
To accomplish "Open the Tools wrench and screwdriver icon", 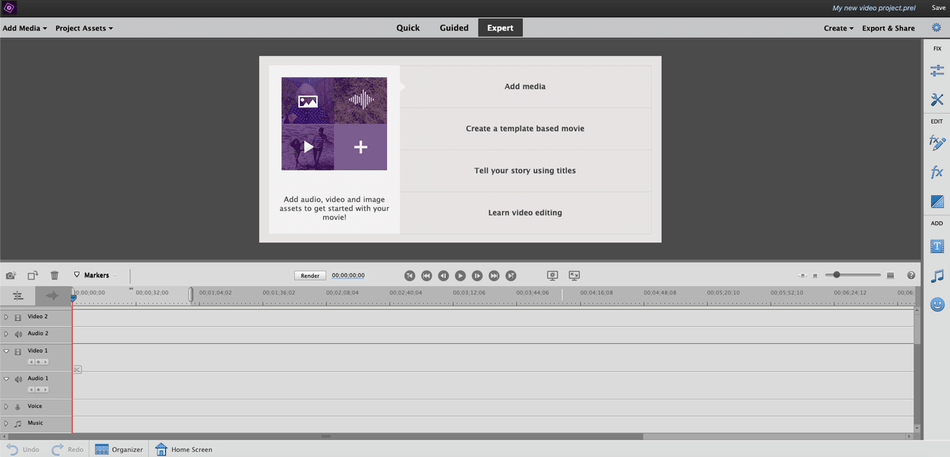I will coord(937,100).
